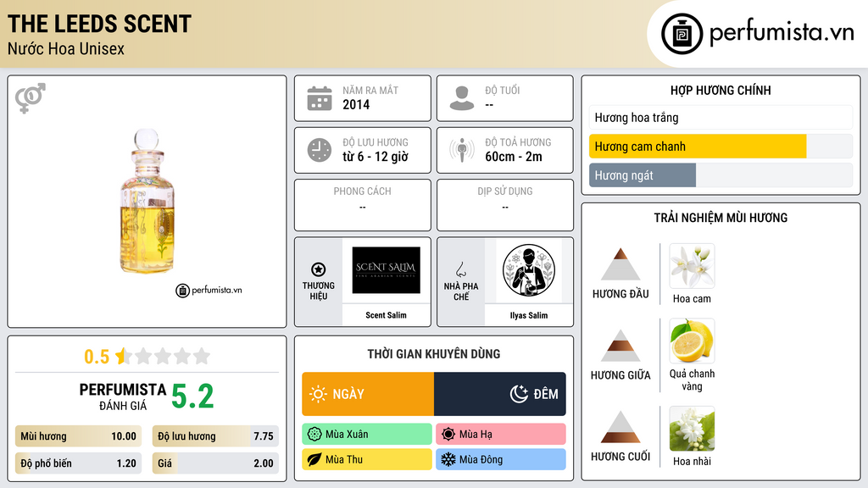This screenshot has width=868, height=488.
Task: Click the flower icon in Mùa Xuân
Action: coord(314,435)
